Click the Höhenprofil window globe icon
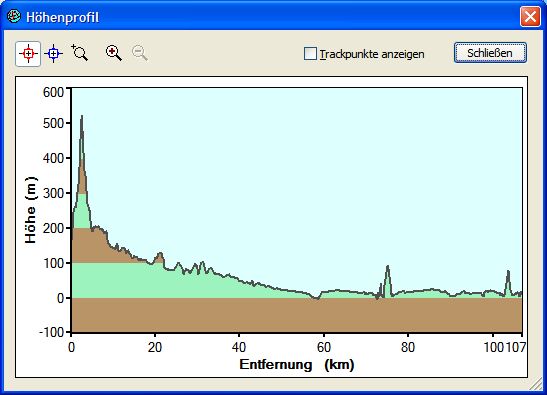Viewport: 547px width, 395px height. tap(14, 16)
